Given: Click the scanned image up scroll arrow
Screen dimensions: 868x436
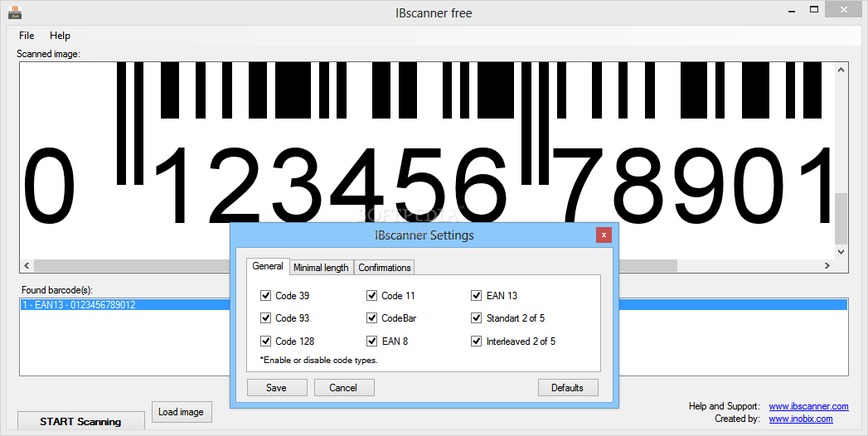Looking at the screenshot, I should [x=841, y=70].
